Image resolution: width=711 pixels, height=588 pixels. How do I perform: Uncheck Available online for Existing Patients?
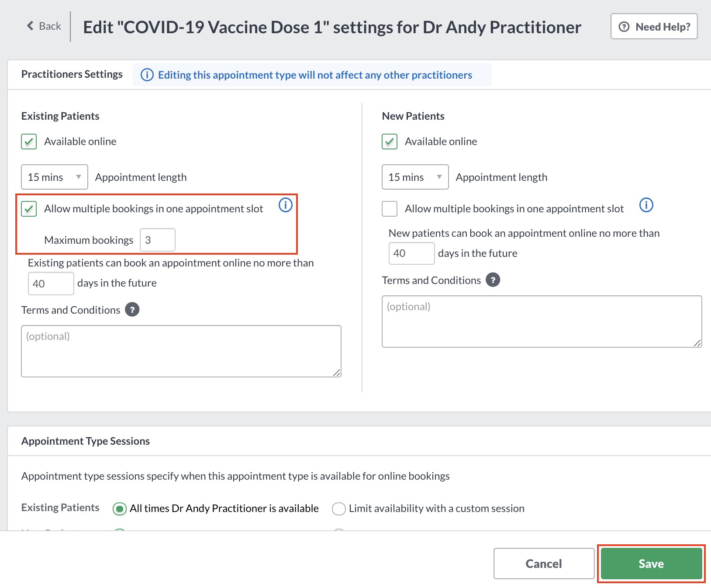29,142
